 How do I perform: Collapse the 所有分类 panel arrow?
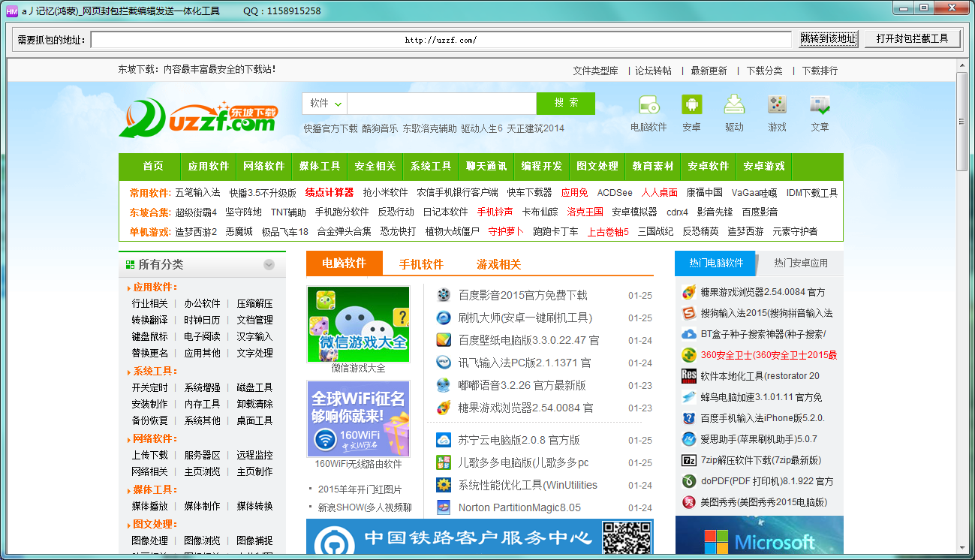pos(269,264)
